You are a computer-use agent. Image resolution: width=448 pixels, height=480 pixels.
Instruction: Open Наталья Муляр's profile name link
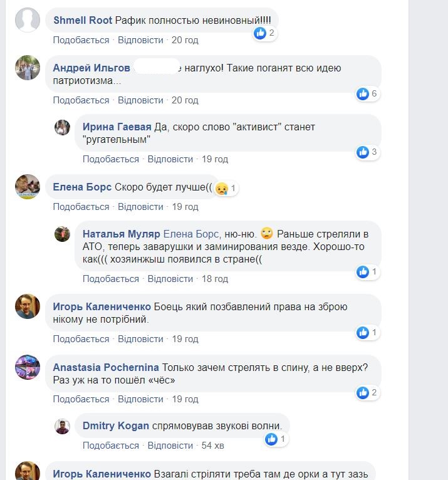click(x=122, y=234)
